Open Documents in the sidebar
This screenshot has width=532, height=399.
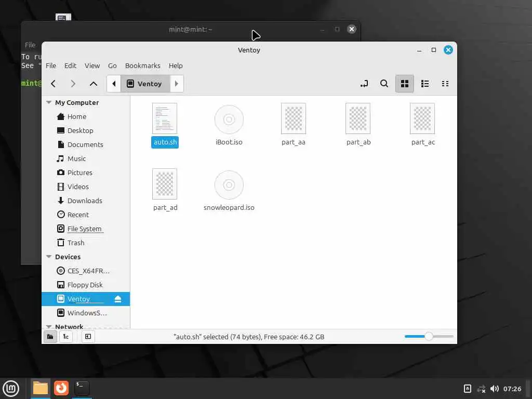click(x=85, y=144)
